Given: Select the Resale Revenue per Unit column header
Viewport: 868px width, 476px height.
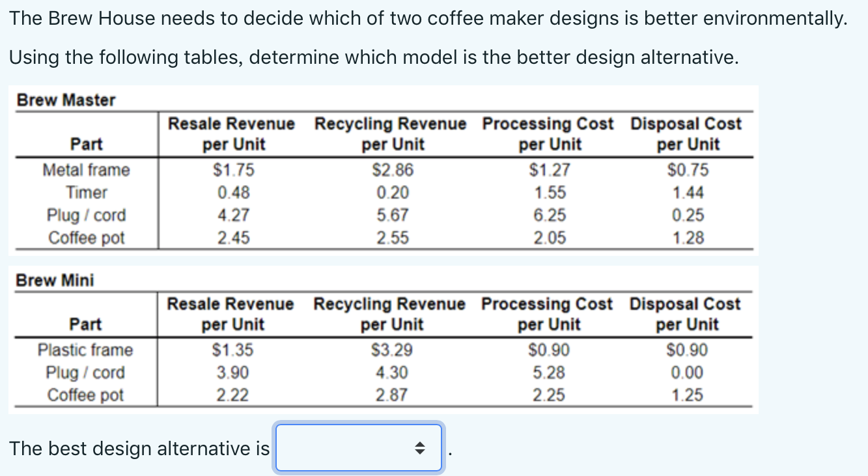Looking at the screenshot, I should [231, 133].
